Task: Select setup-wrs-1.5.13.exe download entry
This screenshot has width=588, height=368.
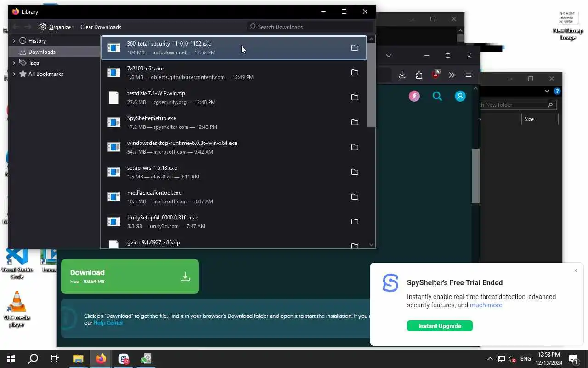Action: pos(234,172)
